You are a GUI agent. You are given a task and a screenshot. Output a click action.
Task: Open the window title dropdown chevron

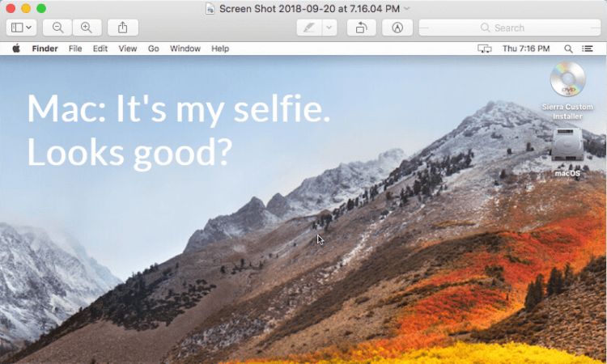click(x=406, y=8)
